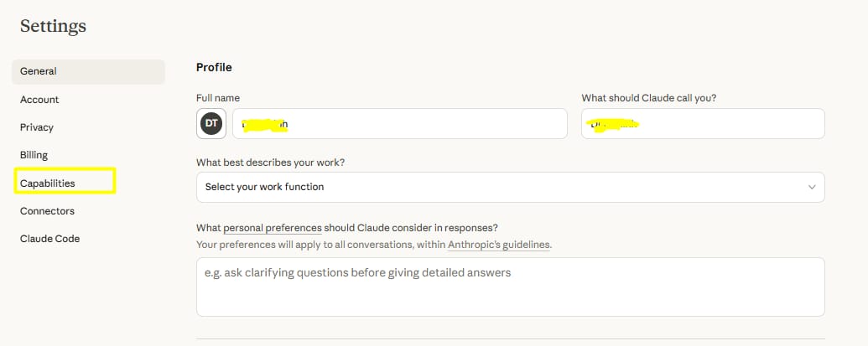
Task: Navigate to Claude Code settings
Action: pos(49,239)
